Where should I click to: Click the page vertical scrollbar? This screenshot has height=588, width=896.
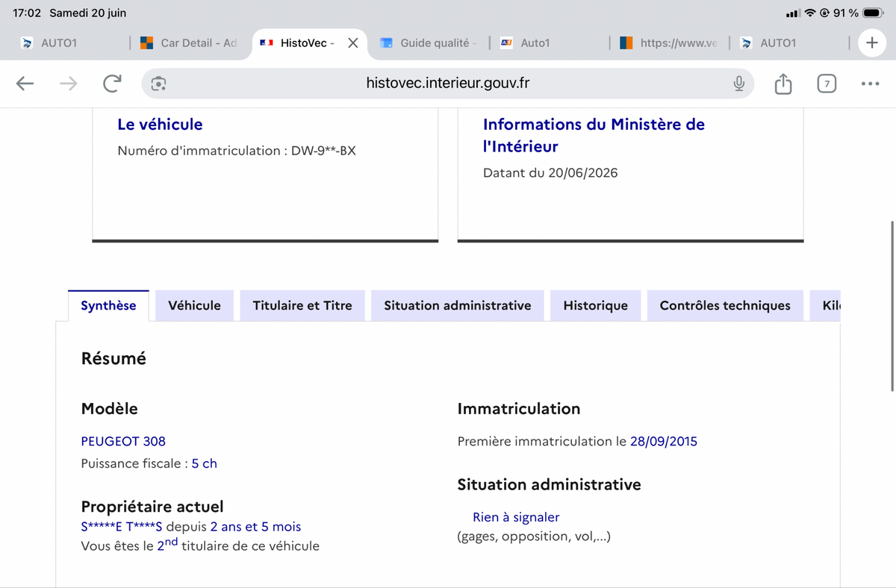pos(892,306)
